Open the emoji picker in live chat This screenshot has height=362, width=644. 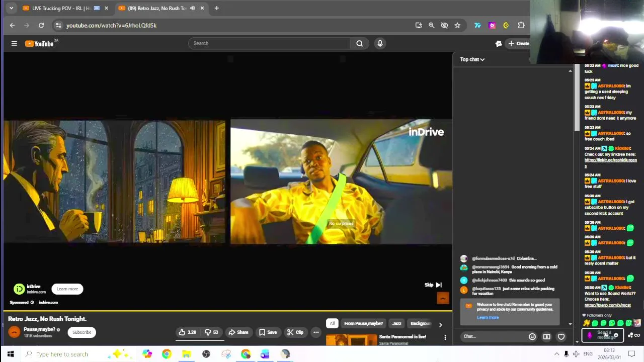tap(532, 336)
